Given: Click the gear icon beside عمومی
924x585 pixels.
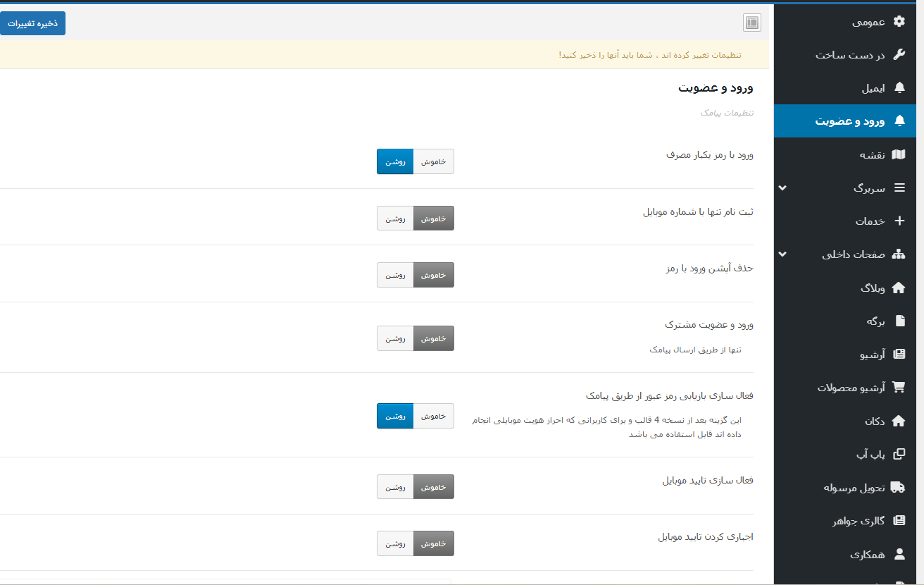Looking at the screenshot, I should click(x=899, y=21).
